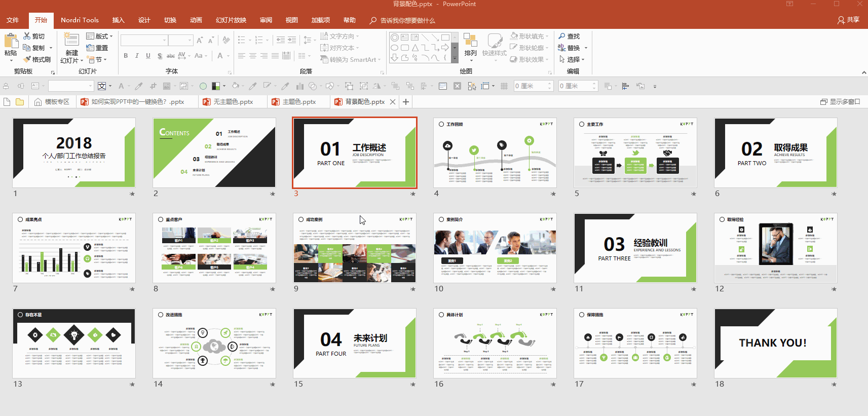The width and height of the screenshot is (868, 416).
Task: Click the increase indent icon
Action: [x=292, y=40]
